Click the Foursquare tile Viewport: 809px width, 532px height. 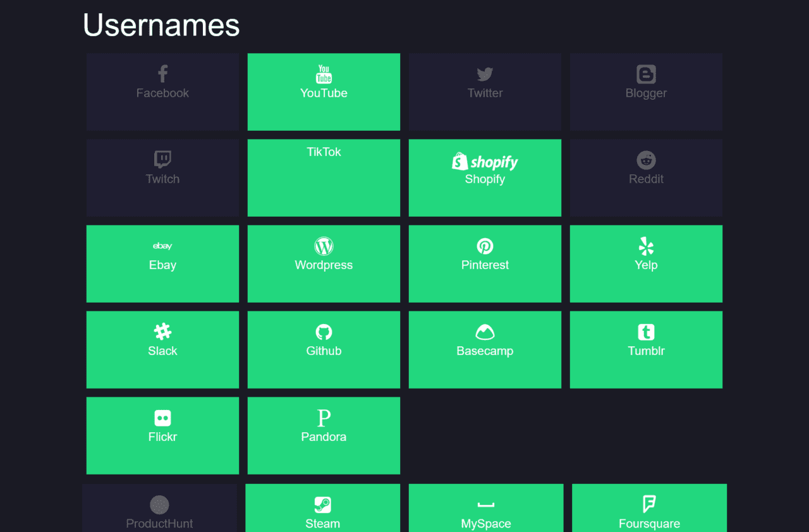[x=649, y=508]
